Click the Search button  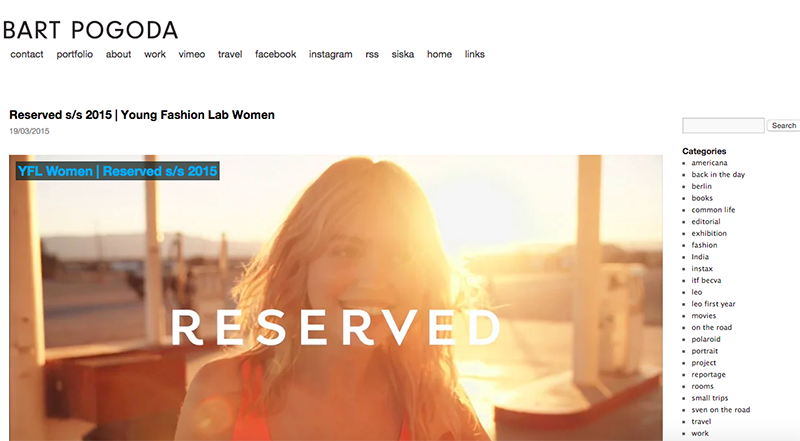(783, 126)
